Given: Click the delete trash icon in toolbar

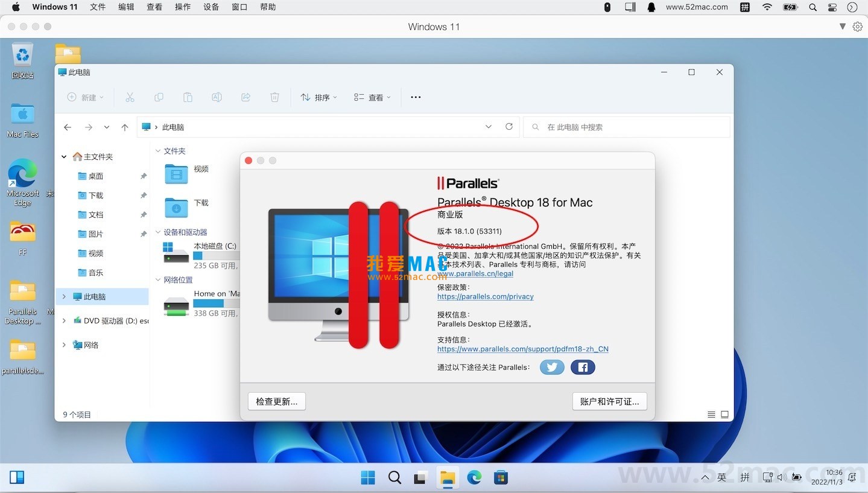Looking at the screenshot, I should [x=274, y=97].
